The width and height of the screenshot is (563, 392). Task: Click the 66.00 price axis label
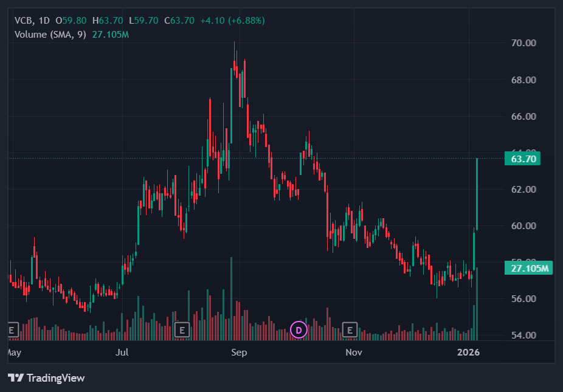click(523, 116)
